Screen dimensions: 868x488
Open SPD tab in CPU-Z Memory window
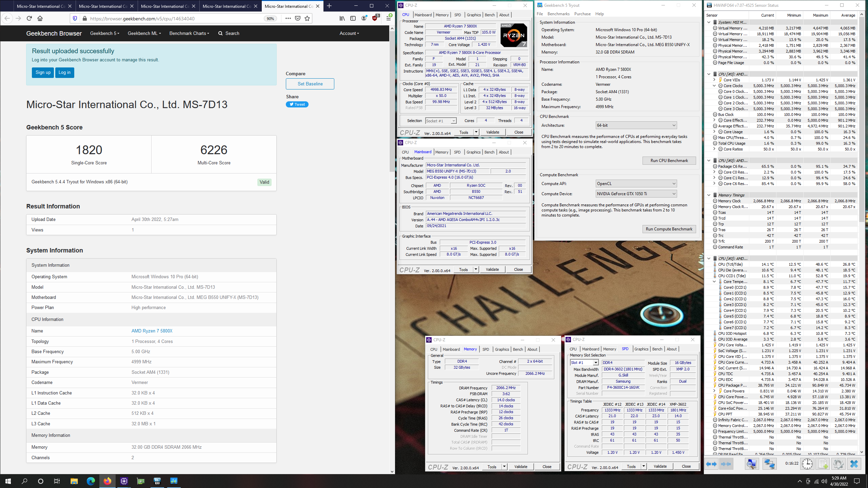486,349
